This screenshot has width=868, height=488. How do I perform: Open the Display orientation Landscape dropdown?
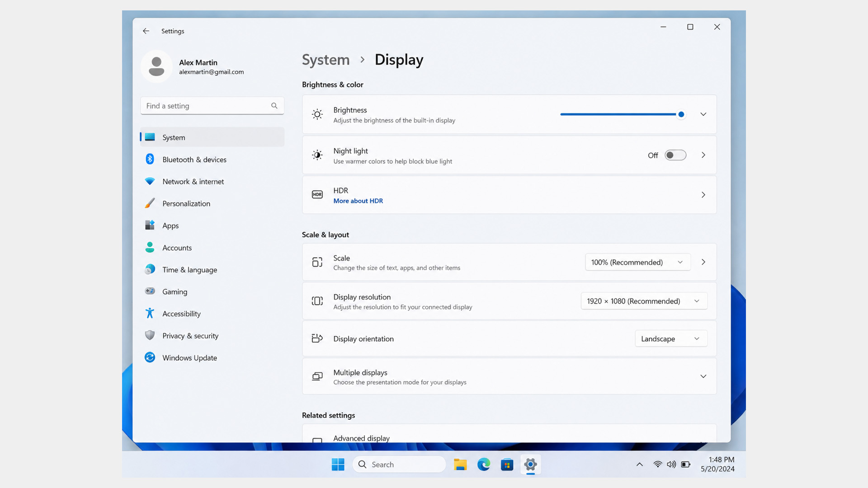tap(671, 338)
